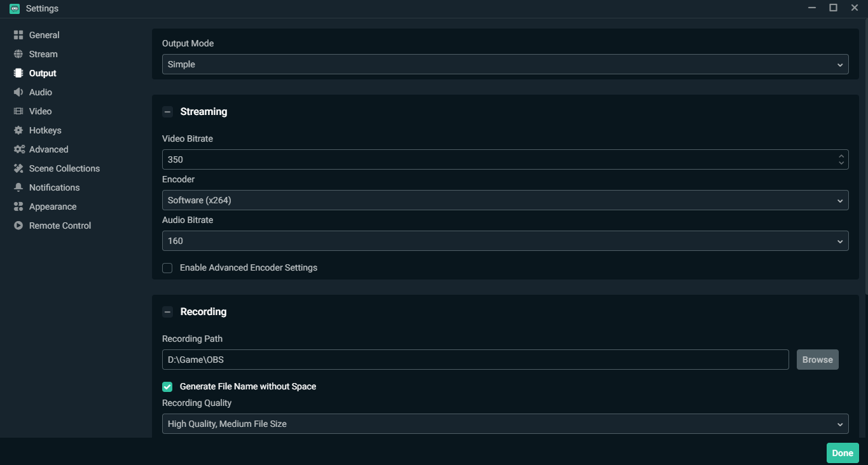
Task: Toggle the Enable Advanced Encoder Settings checkbox
Action: click(167, 267)
